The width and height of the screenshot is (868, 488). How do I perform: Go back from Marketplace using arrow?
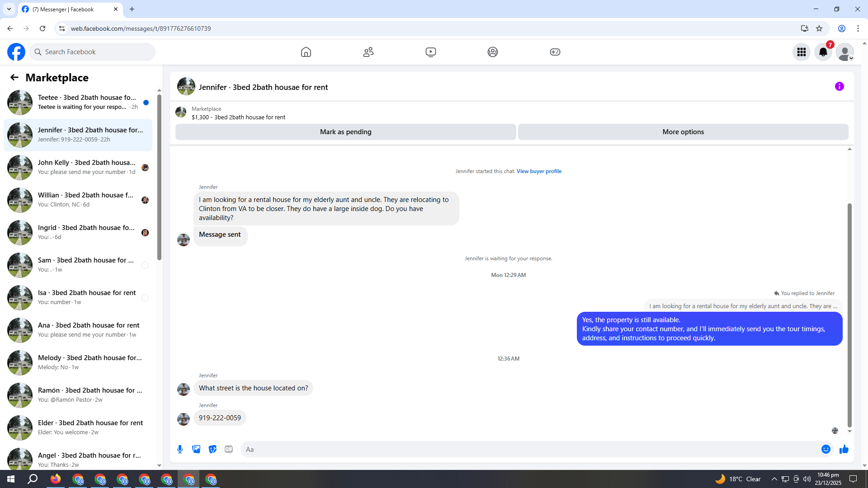click(x=14, y=77)
